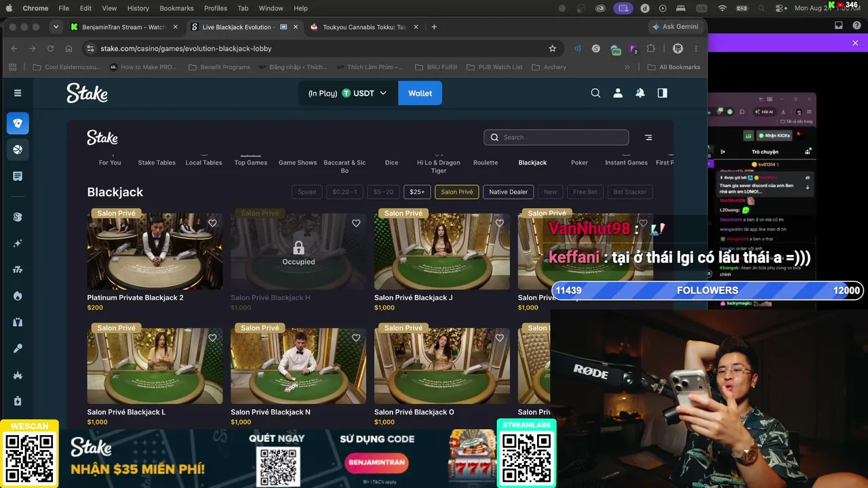Click the microphone icon in sidebar
868x488 pixels.
point(18,348)
